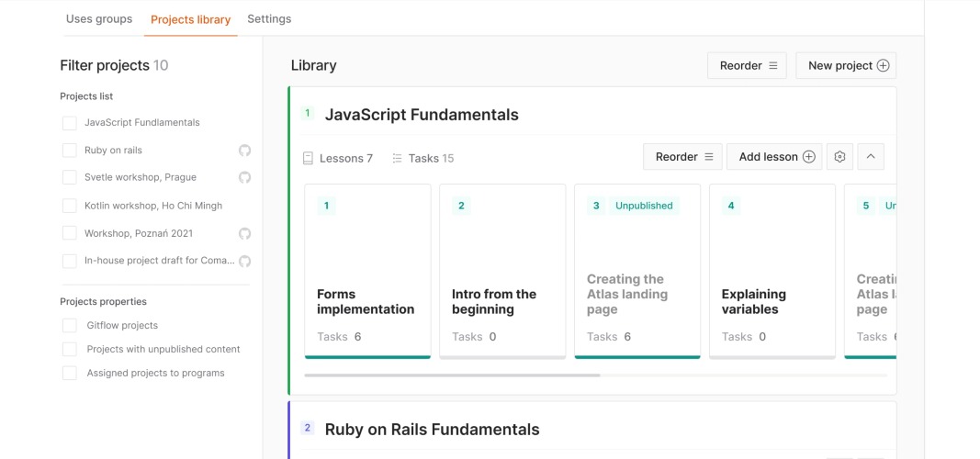Click lesson number badge 4 on Explaining variables
The width and height of the screenshot is (980, 459).
[731, 206]
